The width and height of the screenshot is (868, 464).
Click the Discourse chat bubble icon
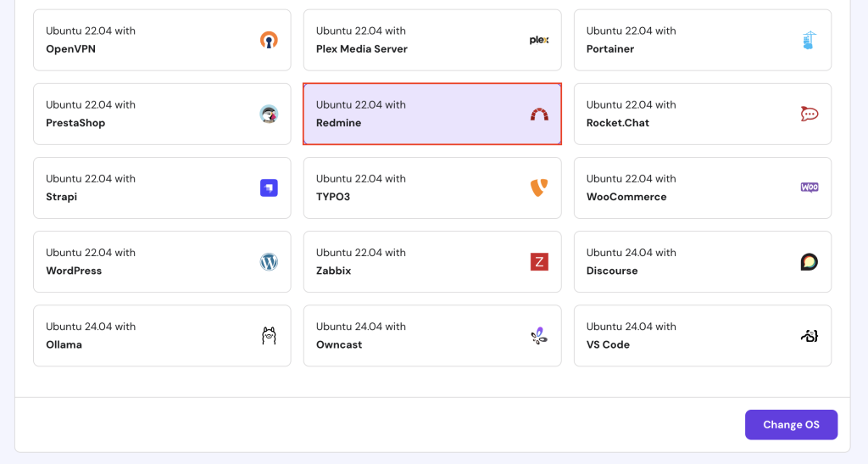coord(810,261)
